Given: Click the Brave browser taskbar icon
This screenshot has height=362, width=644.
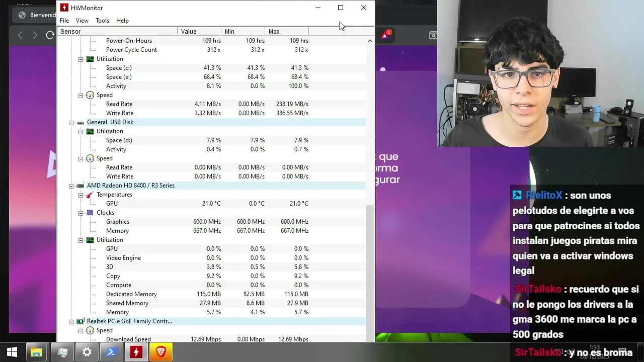Looking at the screenshot, I should click(x=161, y=352).
